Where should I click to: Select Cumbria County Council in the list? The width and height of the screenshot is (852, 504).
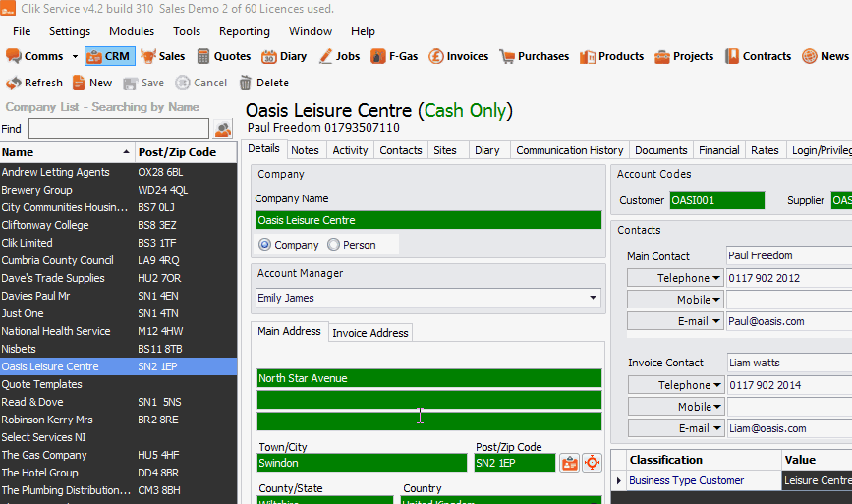(119, 260)
